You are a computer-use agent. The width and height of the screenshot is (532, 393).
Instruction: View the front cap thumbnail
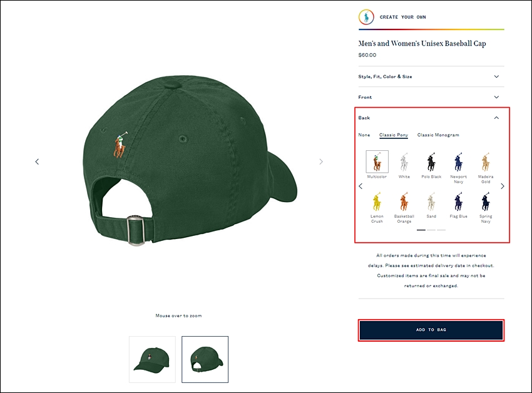(152, 359)
